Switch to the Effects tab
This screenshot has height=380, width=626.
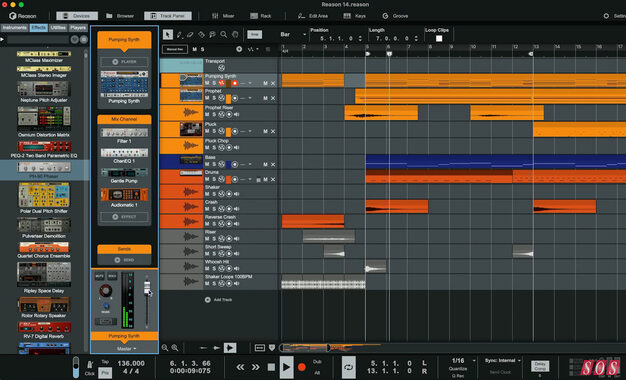[38, 28]
